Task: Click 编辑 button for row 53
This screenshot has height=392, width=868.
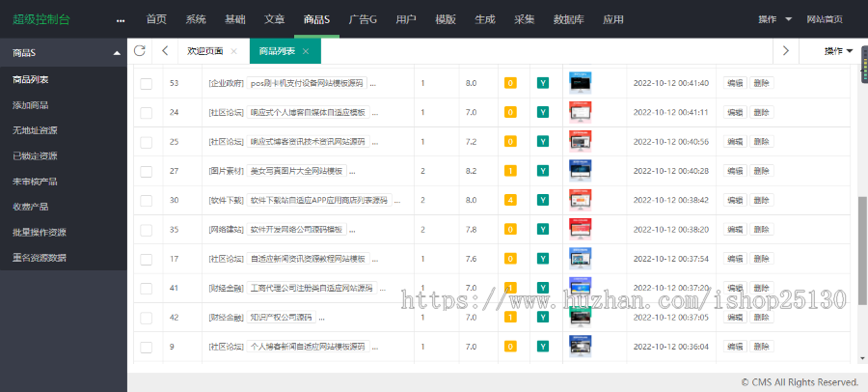Action: point(735,83)
